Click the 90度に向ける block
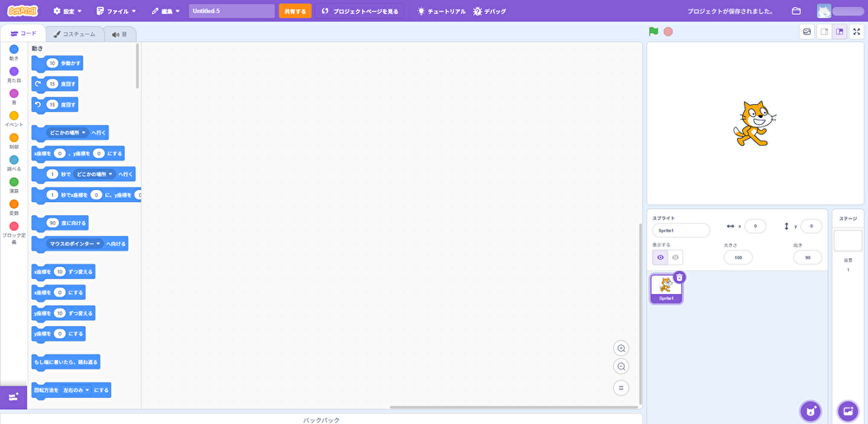Image resolution: width=868 pixels, height=424 pixels. pyautogui.click(x=60, y=224)
